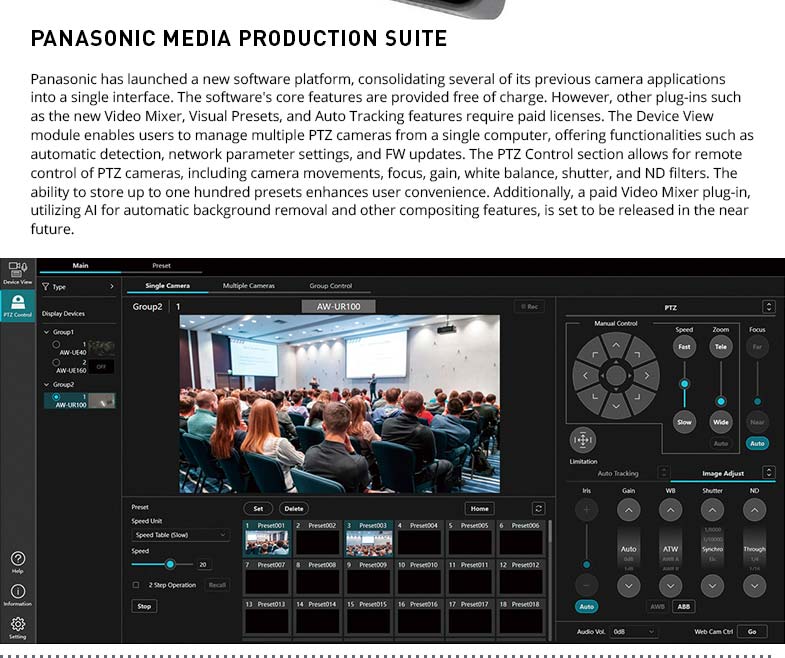Click the Stop button

pos(144,606)
